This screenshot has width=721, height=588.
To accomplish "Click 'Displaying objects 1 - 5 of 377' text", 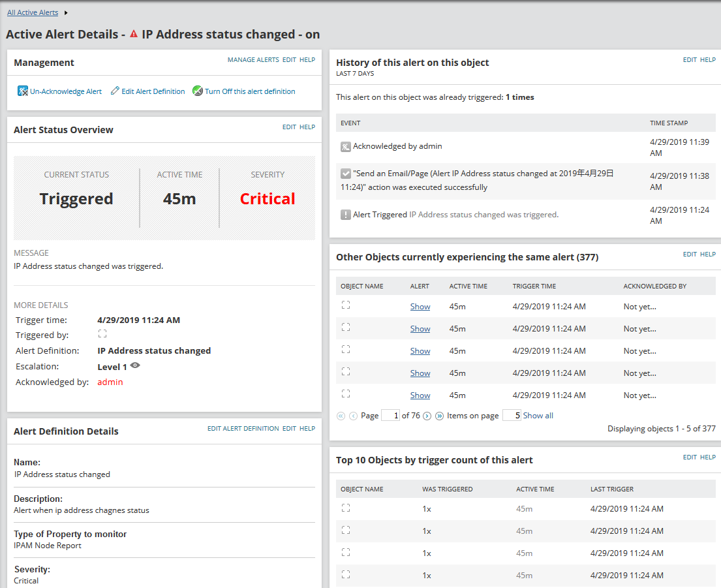I will tap(661, 429).
